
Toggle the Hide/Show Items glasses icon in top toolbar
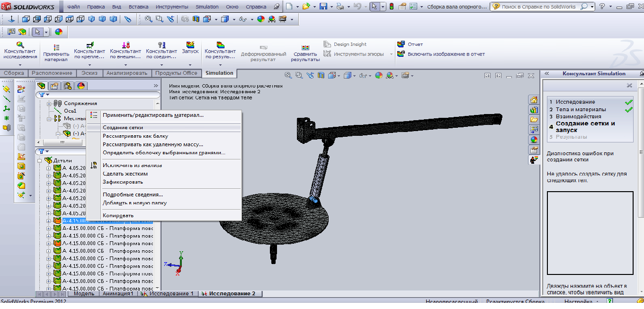pos(243,19)
